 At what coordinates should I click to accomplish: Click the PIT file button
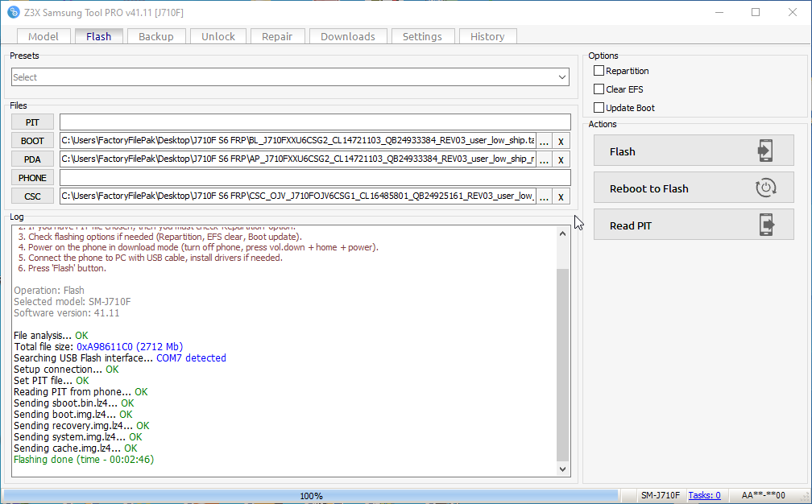(x=32, y=122)
